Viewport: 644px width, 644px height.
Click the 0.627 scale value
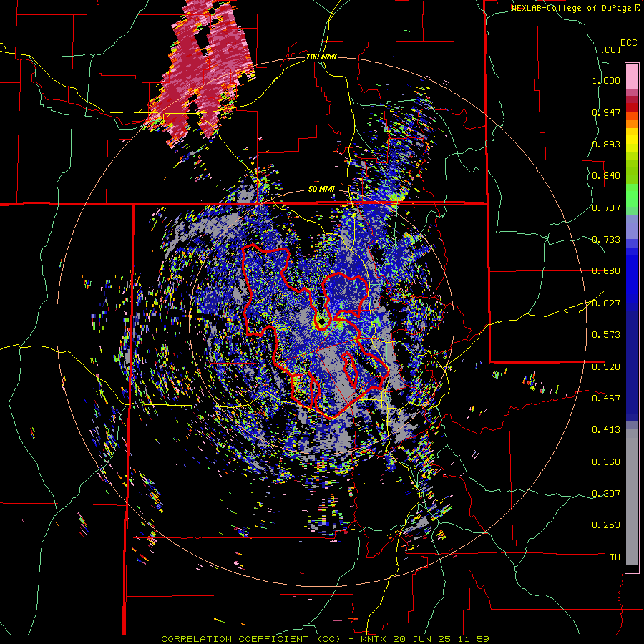(606, 303)
